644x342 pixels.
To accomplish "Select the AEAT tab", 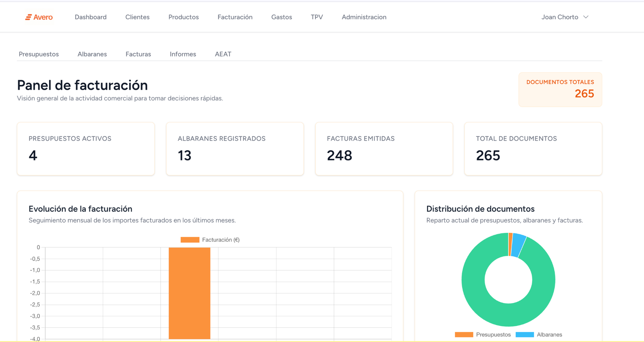I will point(223,54).
